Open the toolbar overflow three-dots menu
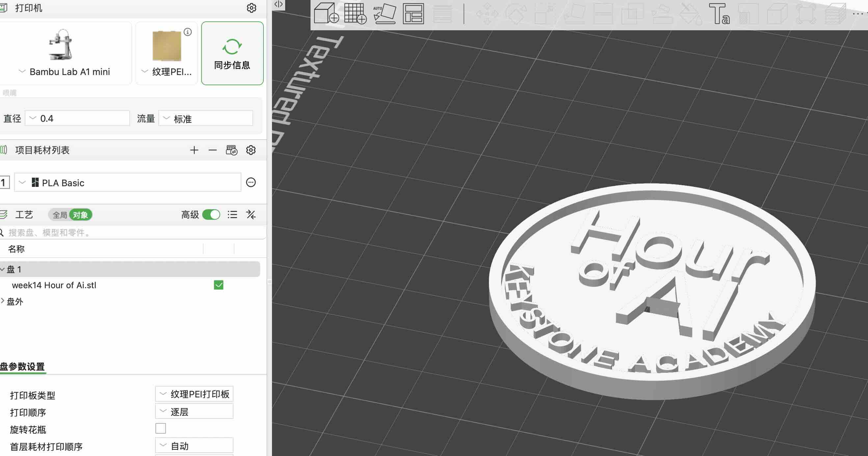868x456 pixels. click(858, 13)
